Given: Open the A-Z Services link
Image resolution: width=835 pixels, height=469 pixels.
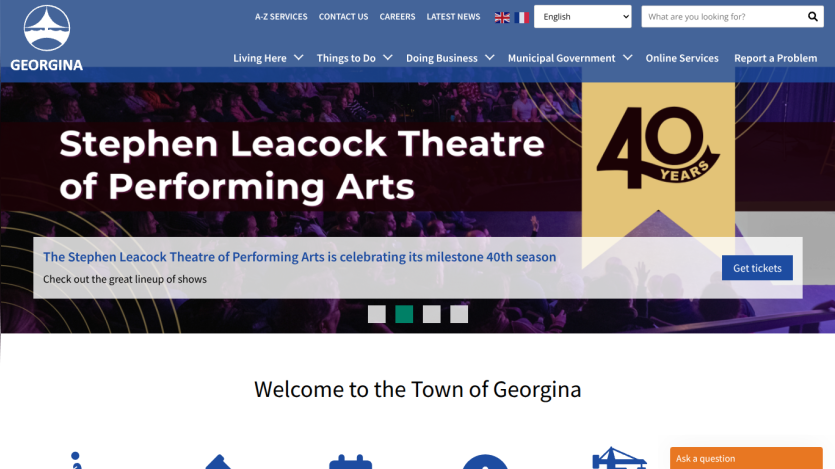Looking at the screenshot, I should (281, 17).
